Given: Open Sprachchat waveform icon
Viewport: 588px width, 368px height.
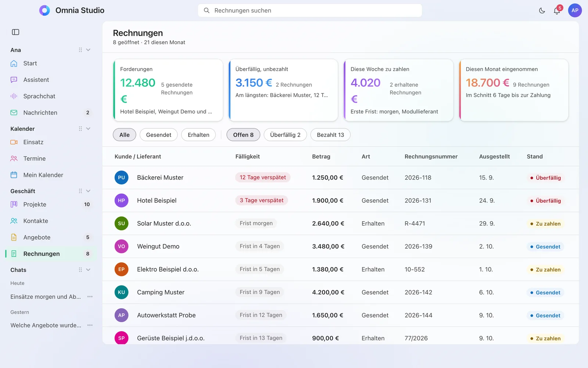Looking at the screenshot, I should pyautogui.click(x=14, y=96).
